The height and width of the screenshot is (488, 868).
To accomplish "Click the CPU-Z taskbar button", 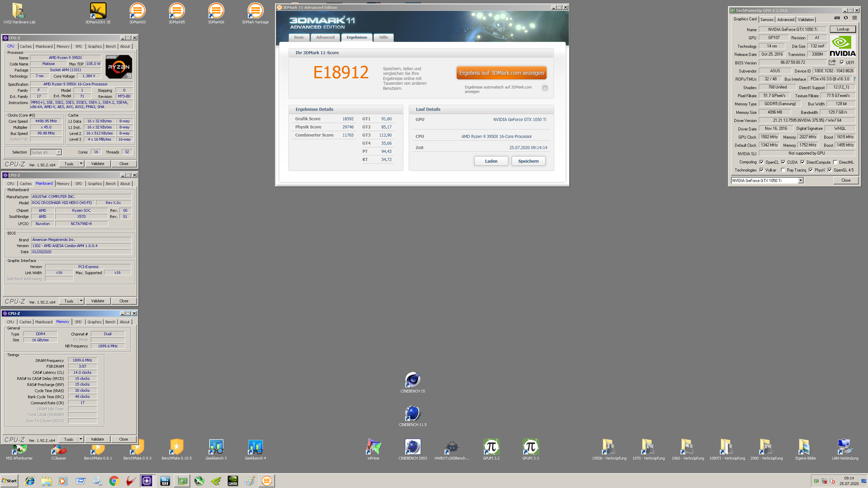I will click(x=147, y=481).
